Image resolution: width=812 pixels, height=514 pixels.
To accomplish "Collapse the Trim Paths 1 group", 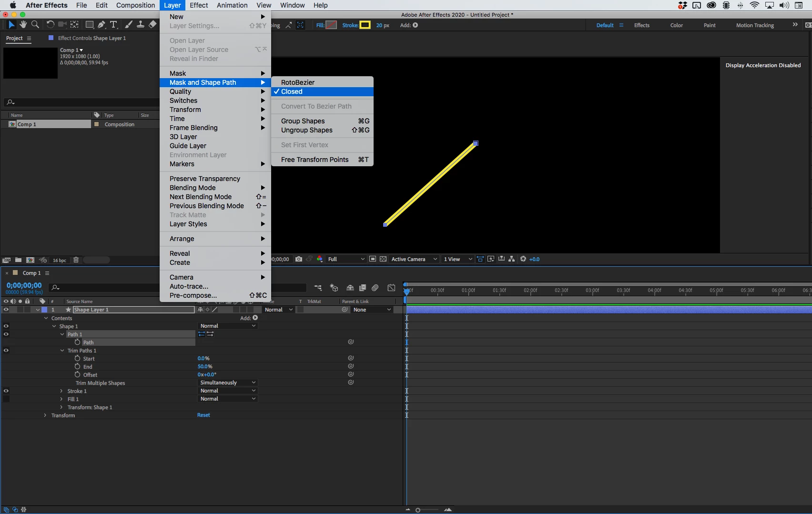I will click(62, 351).
